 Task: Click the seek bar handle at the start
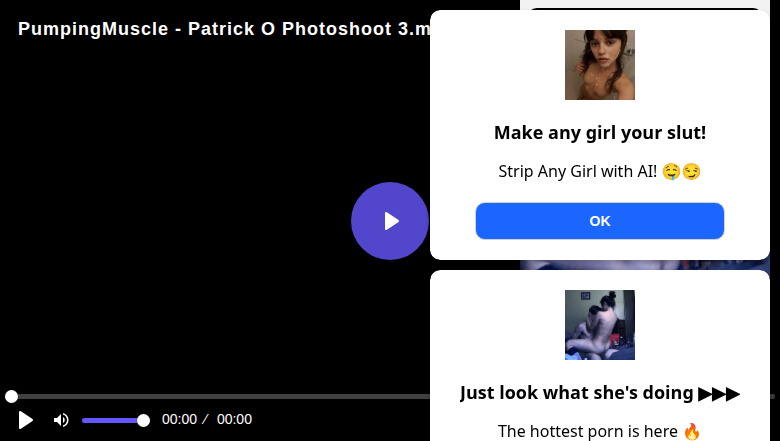point(11,397)
